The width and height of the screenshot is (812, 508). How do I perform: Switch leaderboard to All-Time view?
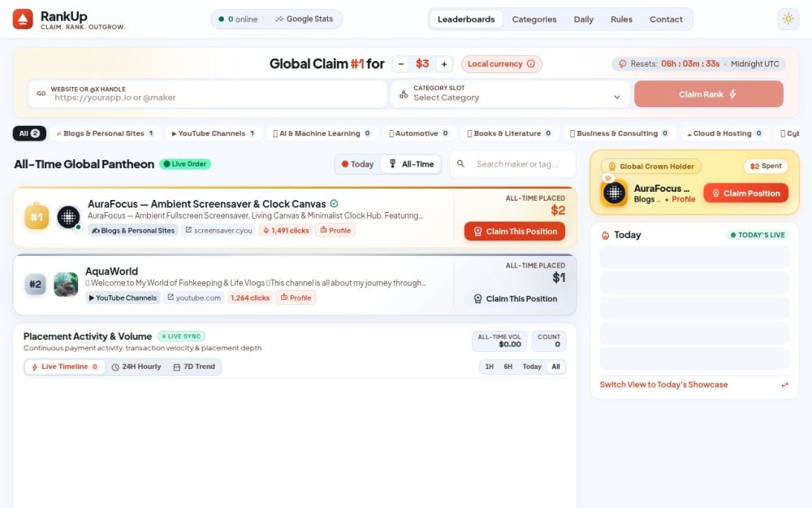pos(411,164)
